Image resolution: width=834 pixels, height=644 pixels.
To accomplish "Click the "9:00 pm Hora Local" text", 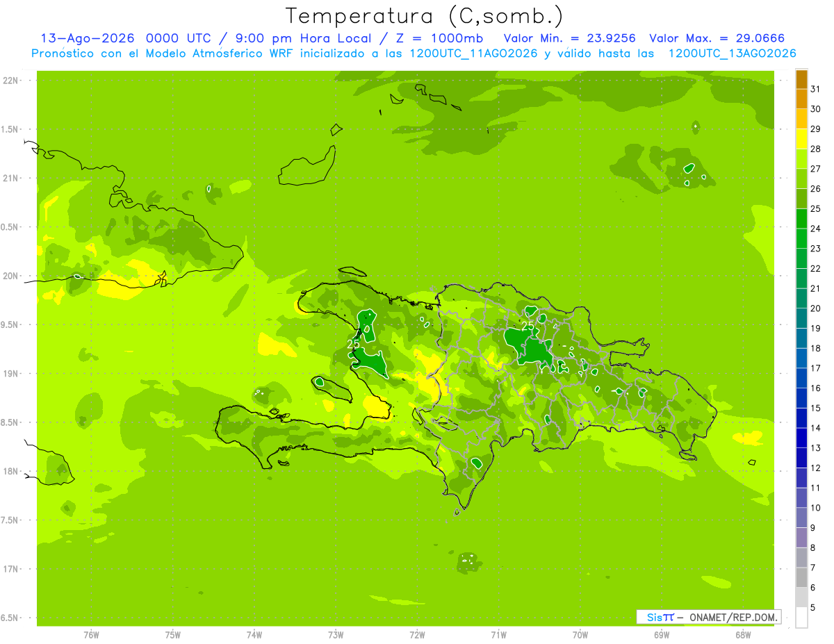I will (x=304, y=38).
